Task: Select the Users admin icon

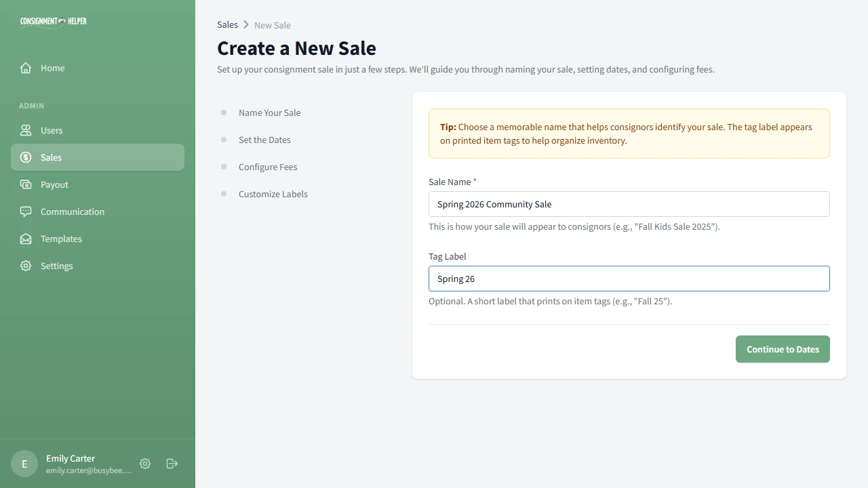Action: (25, 130)
